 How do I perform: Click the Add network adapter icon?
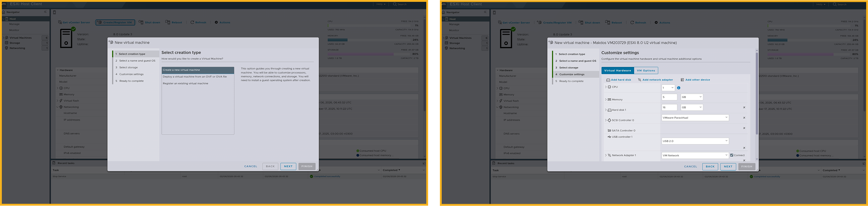tap(640, 80)
